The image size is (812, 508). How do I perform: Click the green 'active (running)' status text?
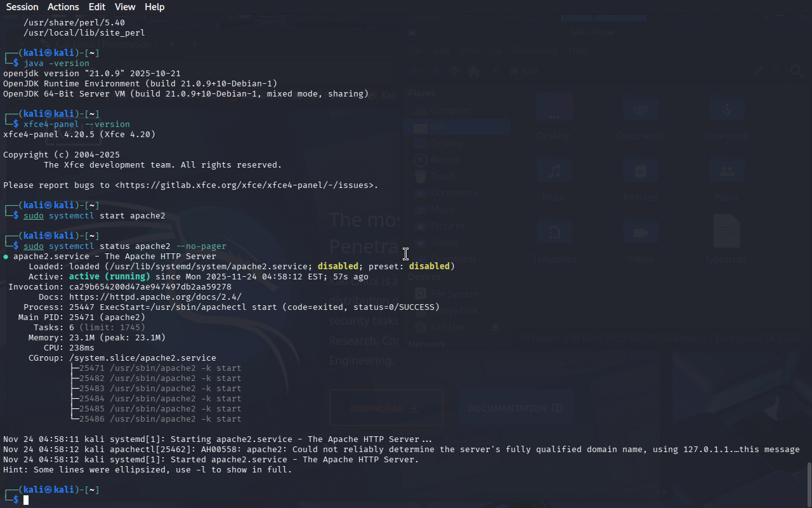tap(109, 277)
